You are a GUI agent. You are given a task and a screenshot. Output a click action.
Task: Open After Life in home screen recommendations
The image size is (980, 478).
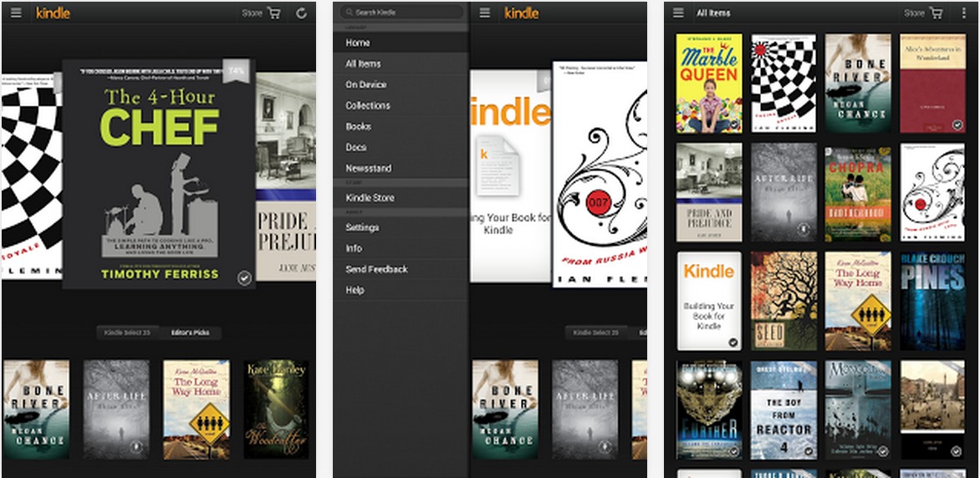116,409
